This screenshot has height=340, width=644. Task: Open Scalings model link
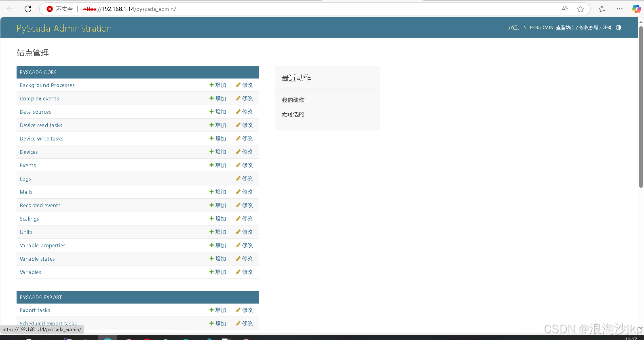pos(30,219)
